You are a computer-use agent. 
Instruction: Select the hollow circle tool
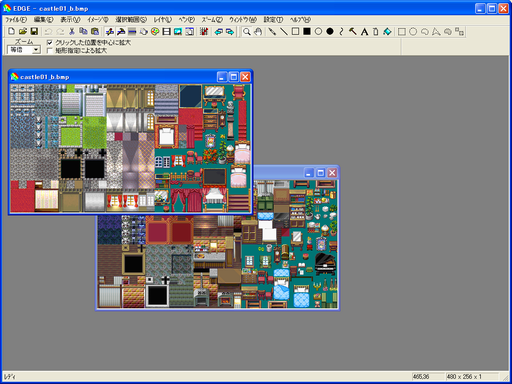pos(318,32)
